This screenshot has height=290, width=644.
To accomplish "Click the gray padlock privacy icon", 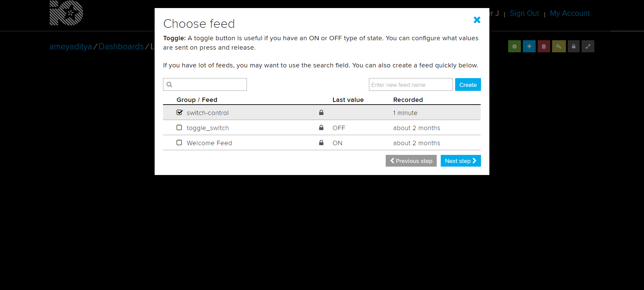I will click(x=574, y=46).
